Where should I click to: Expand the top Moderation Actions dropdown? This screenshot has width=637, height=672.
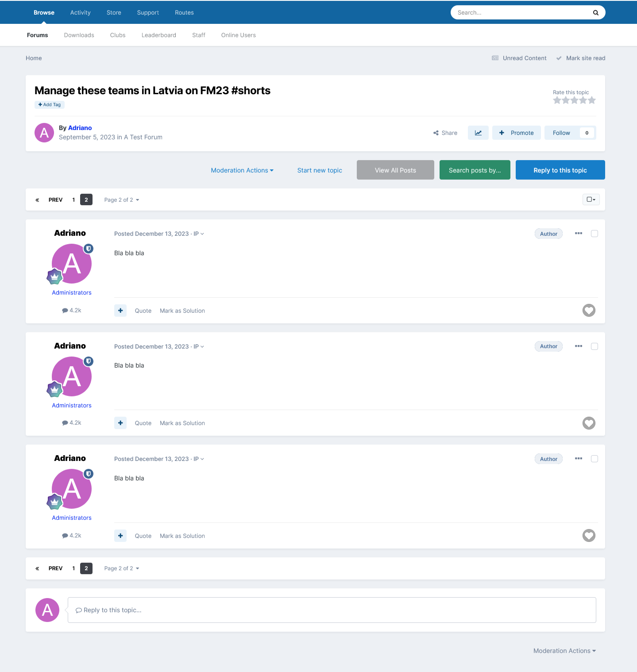click(242, 170)
